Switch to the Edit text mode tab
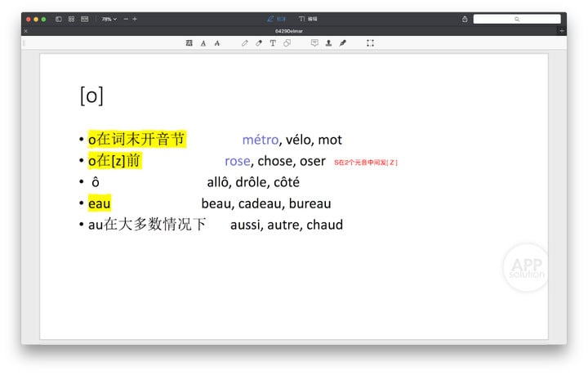Viewport: 588px width, 375px height. [x=308, y=19]
